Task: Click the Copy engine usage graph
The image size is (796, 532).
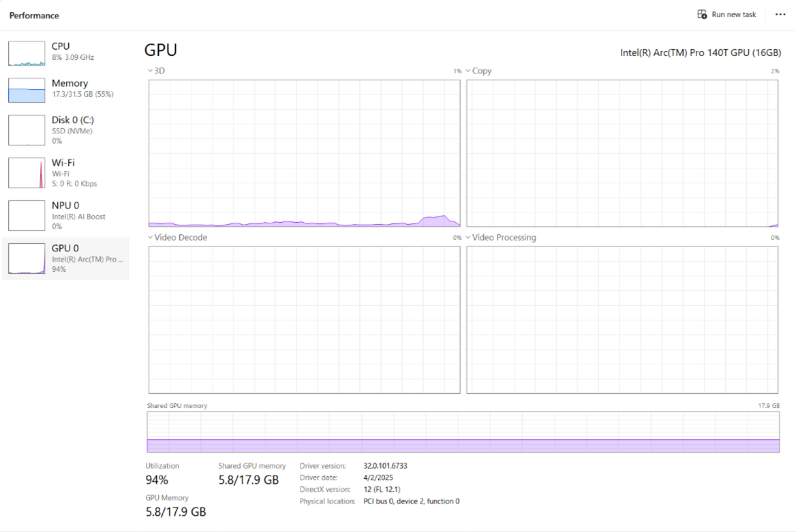Action: pos(622,153)
